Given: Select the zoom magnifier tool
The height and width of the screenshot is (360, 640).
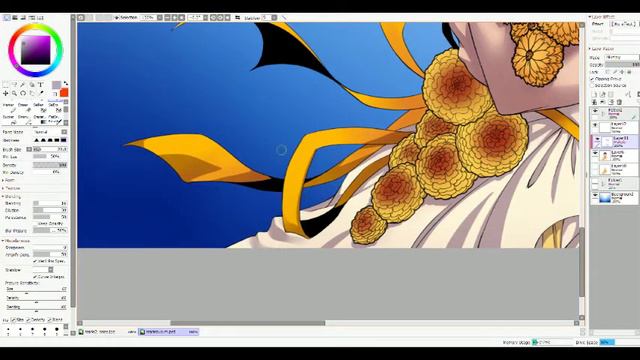Looking at the screenshot, I should pyautogui.click(x=14, y=93).
